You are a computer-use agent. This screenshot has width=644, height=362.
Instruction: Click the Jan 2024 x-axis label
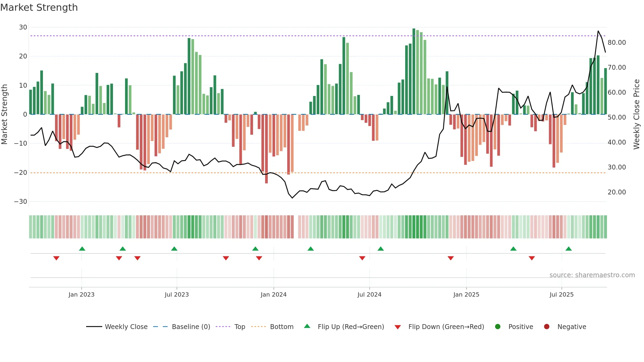pyautogui.click(x=274, y=295)
